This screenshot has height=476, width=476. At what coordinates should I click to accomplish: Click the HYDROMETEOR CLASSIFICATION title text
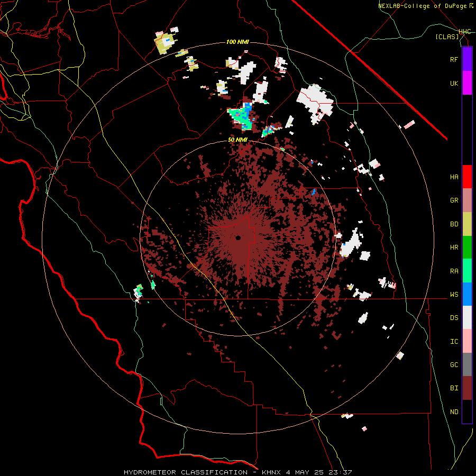(x=186, y=472)
